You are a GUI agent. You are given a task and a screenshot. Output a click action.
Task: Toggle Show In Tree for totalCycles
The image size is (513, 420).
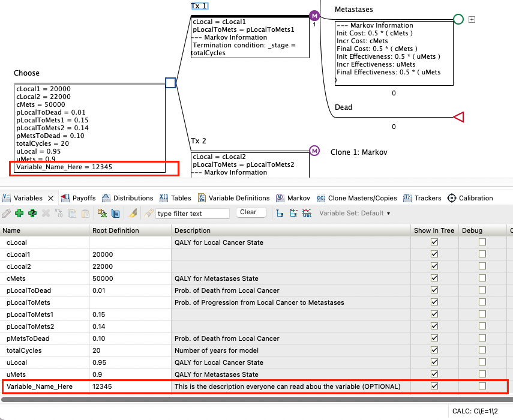point(434,350)
